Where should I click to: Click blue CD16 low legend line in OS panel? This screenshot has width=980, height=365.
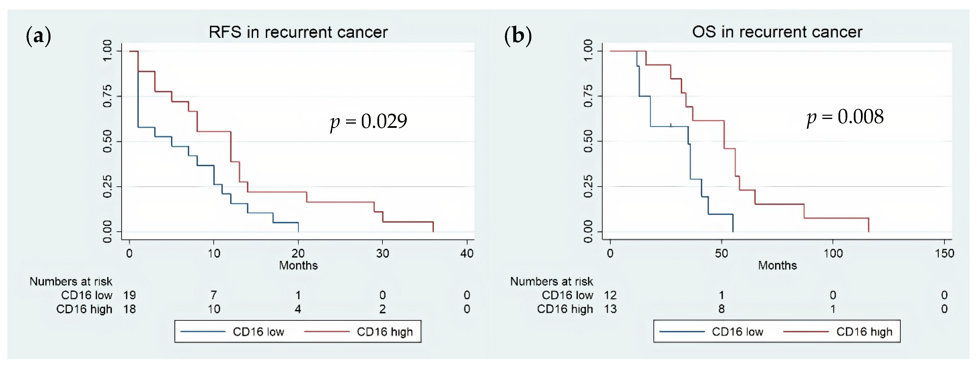(682, 332)
